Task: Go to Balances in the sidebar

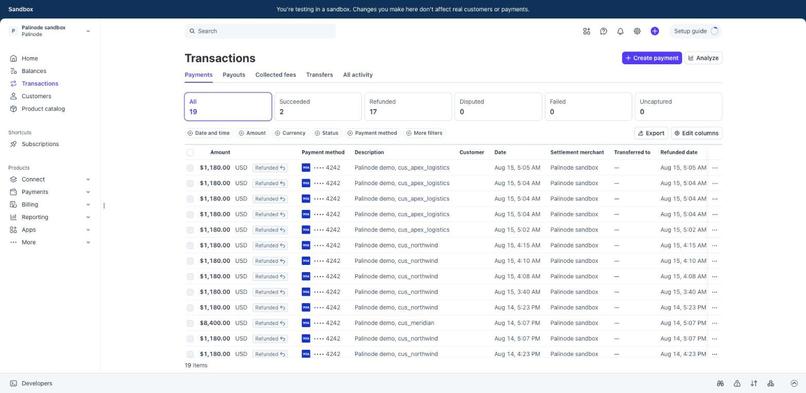Action: (x=28, y=71)
